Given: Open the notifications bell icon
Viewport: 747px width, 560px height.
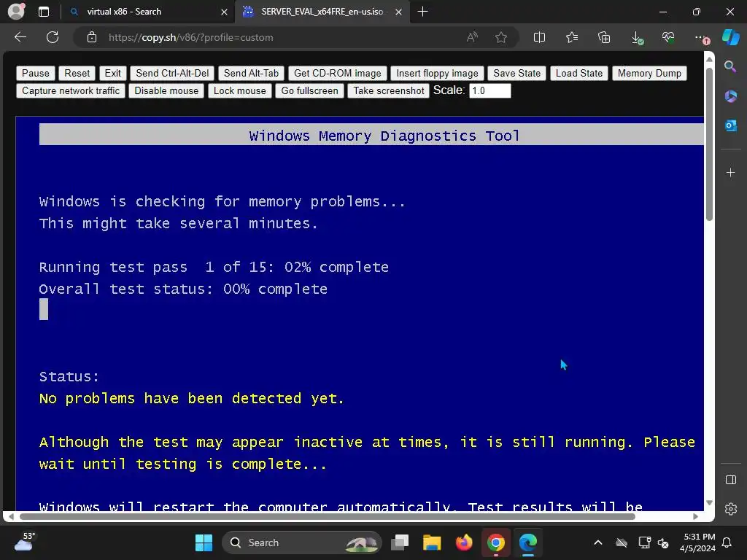Looking at the screenshot, I should [x=727, y=542].
